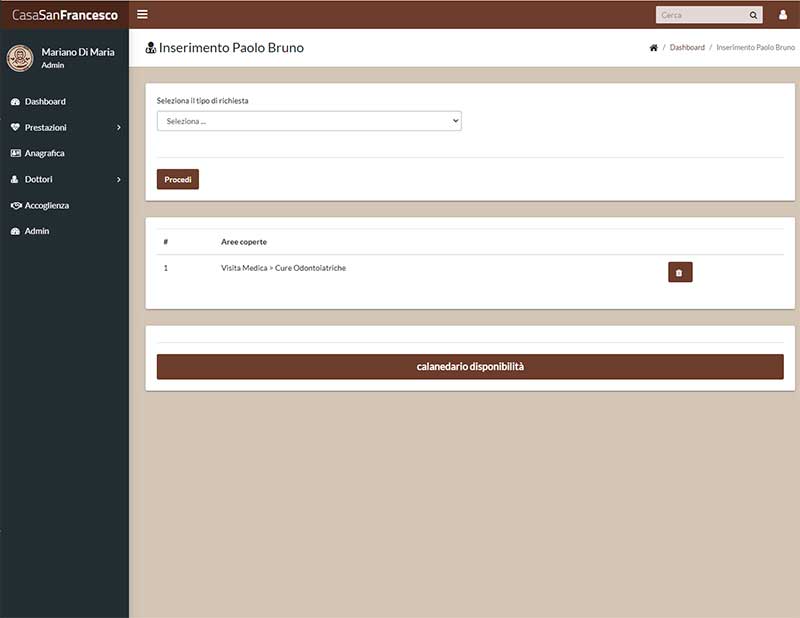
Task: Expand the Dottori submenu chevron
Action: tap(119, 180)
